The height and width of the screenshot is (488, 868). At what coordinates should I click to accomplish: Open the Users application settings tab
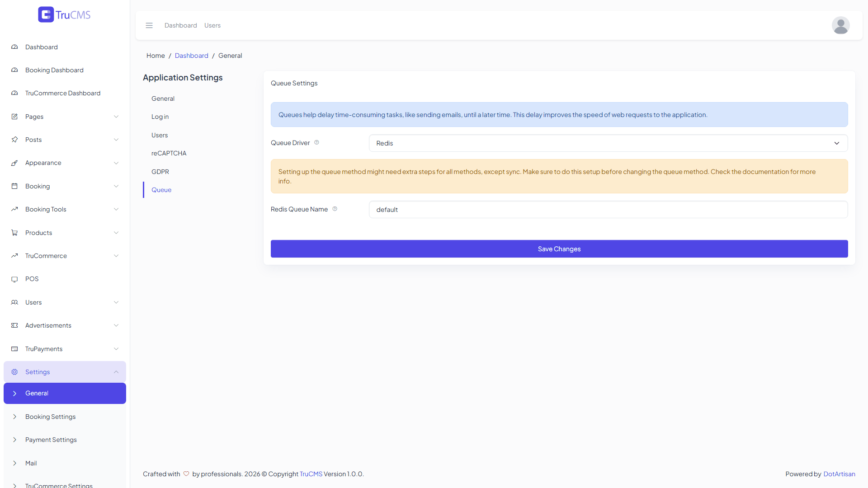(160, 135)
